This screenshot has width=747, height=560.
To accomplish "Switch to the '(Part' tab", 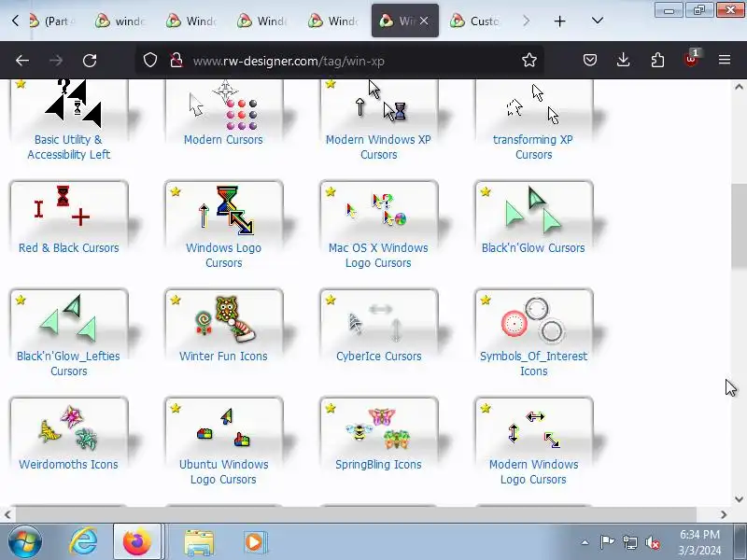I will [52, 21].
